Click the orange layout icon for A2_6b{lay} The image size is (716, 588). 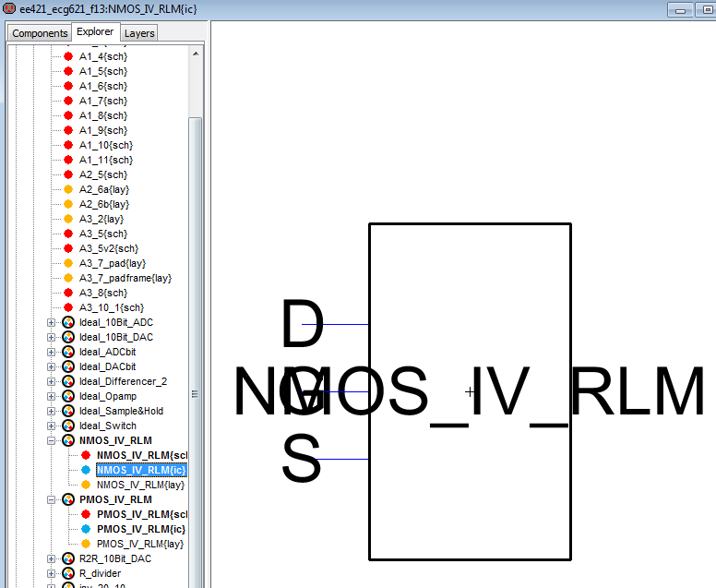(x=68, y=204)
